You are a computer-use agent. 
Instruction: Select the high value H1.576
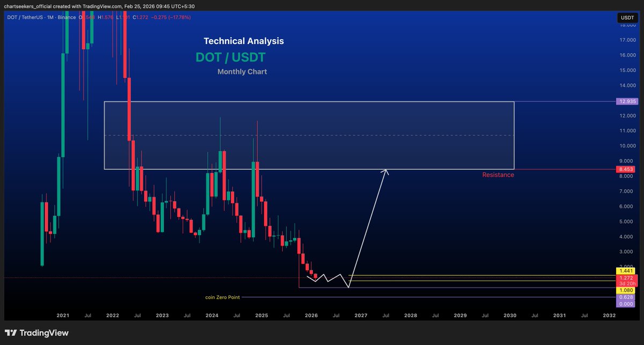pos(106,18)
